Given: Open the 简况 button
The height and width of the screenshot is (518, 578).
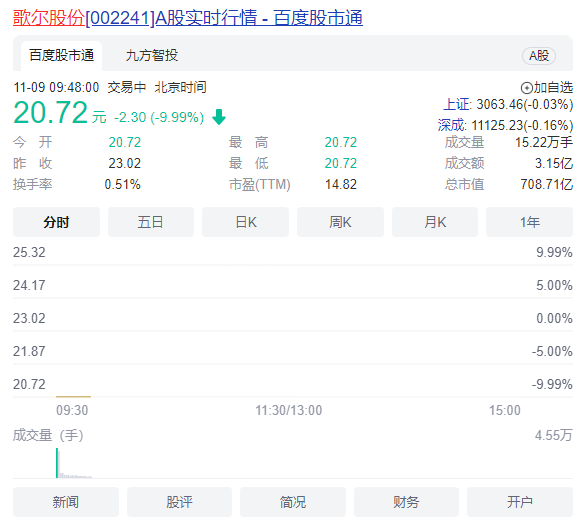Looking at the screenshot, I should [x=293, y=502].
